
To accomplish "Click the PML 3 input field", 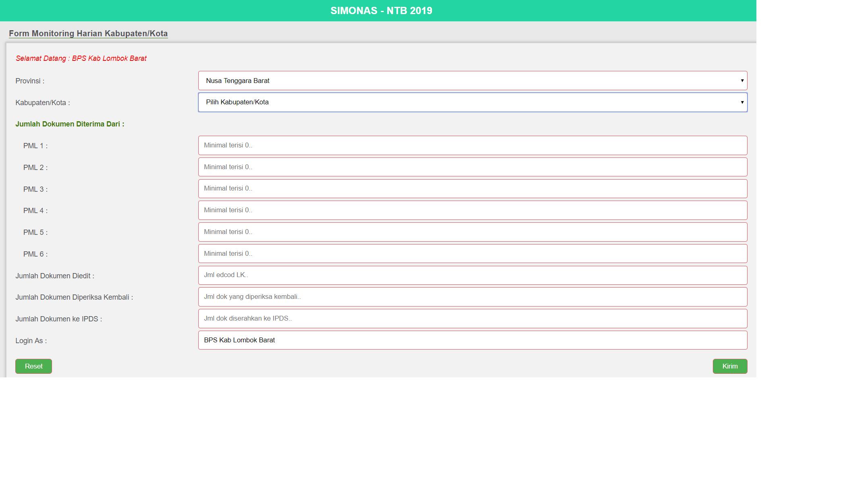I will (473, 188).
